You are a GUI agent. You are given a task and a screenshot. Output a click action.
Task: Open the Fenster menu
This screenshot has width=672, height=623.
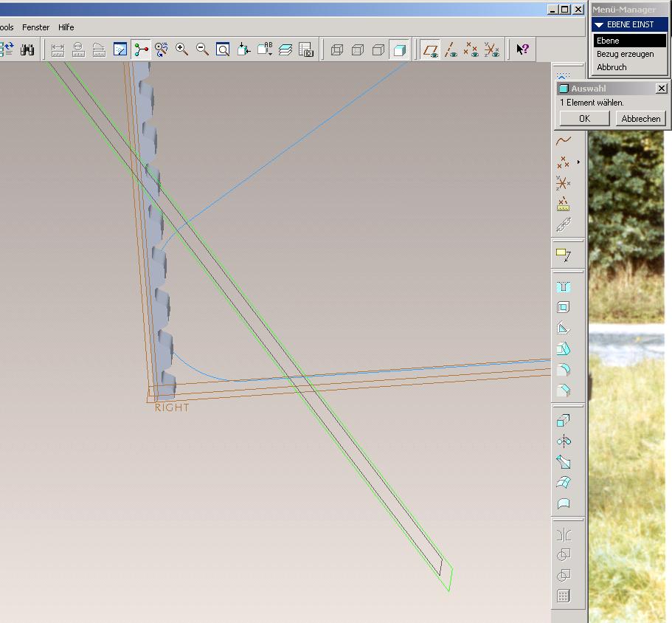[35, 27]
